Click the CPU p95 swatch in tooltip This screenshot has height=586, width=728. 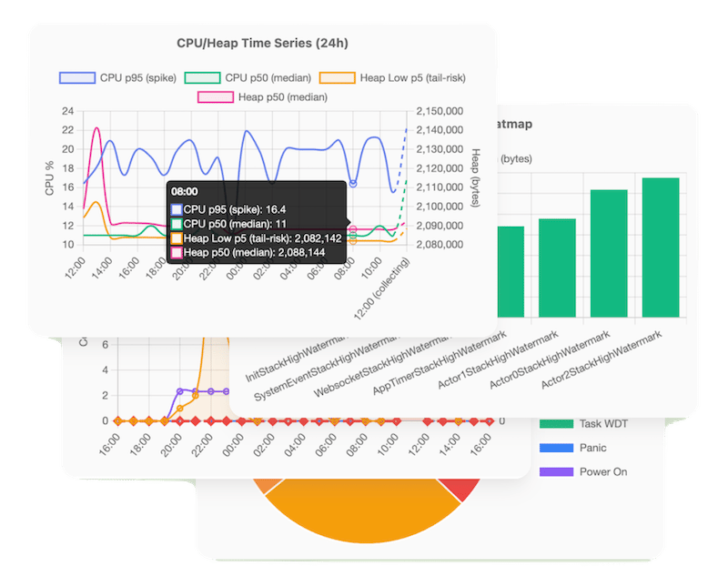coord(177,209)
